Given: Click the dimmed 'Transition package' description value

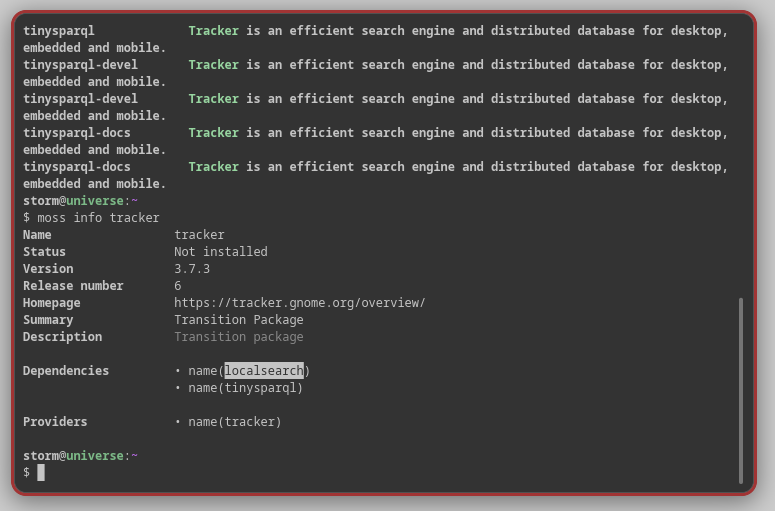Looking at the screenshot, I should (x=239, y=337).
